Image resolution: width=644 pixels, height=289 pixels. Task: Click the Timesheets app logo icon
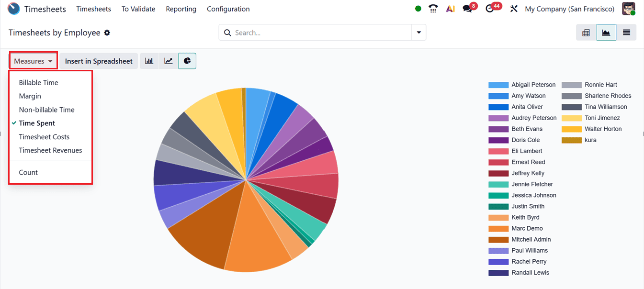tap(14, 9)
